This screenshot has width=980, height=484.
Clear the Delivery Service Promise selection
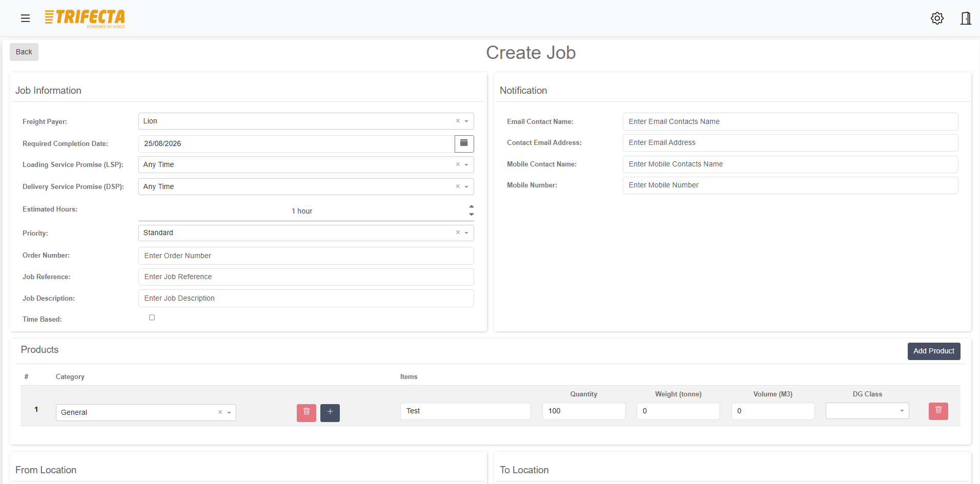[458, 186]
